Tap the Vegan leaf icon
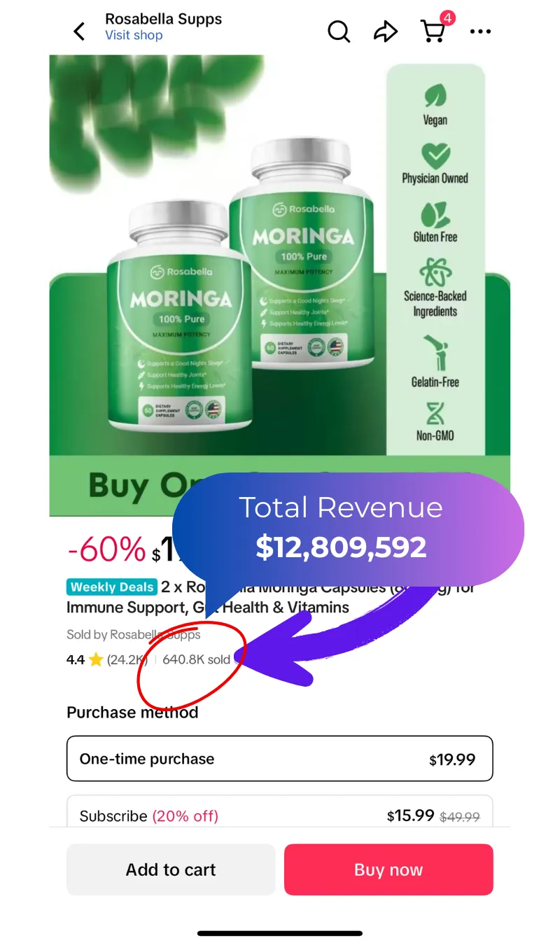Screen dimensions: 560x945 [x=435, y=96]
